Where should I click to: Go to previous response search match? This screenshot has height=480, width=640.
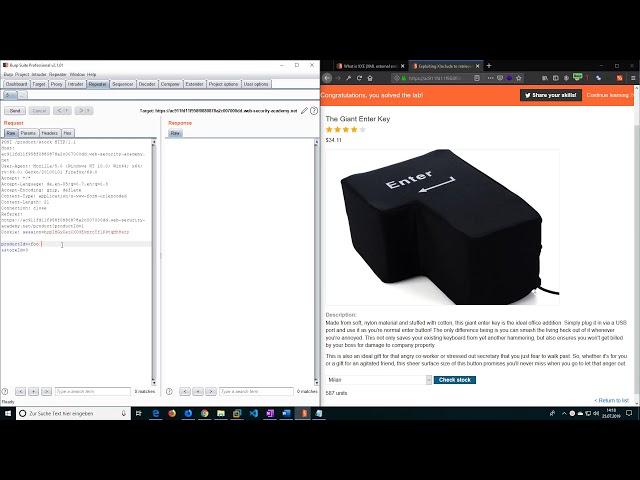tap(185, 391)
